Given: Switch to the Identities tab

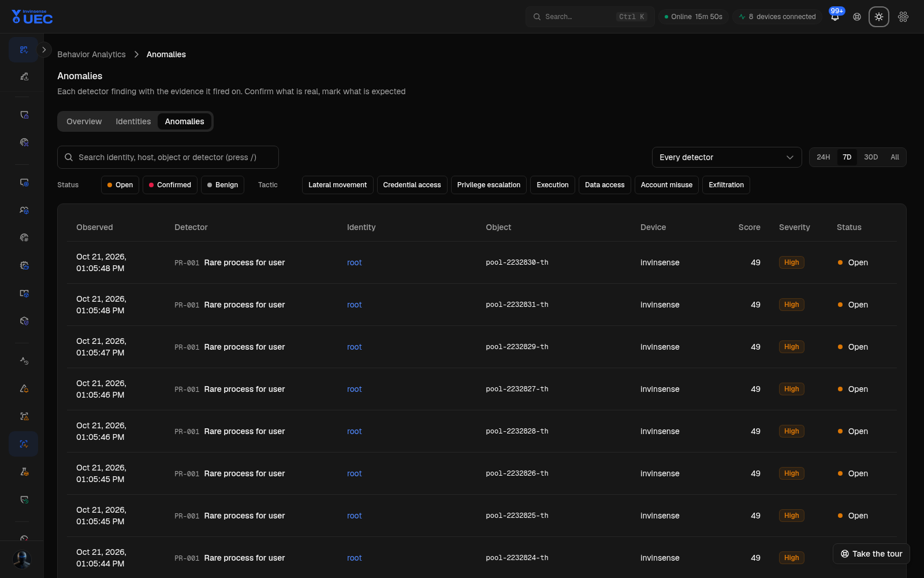Looking at the screenshot, I should [x=133, y=121].
